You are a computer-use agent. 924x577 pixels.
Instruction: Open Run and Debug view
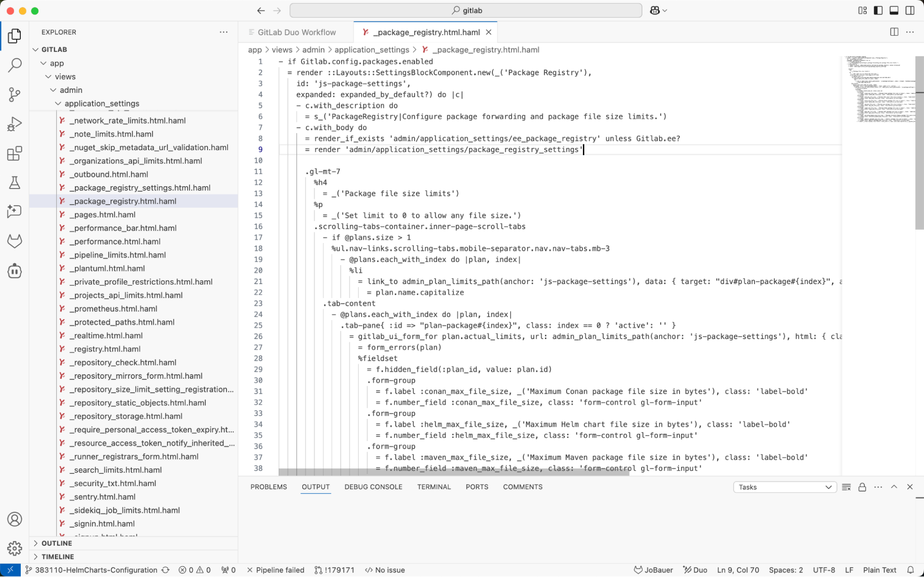coord(14,124)
